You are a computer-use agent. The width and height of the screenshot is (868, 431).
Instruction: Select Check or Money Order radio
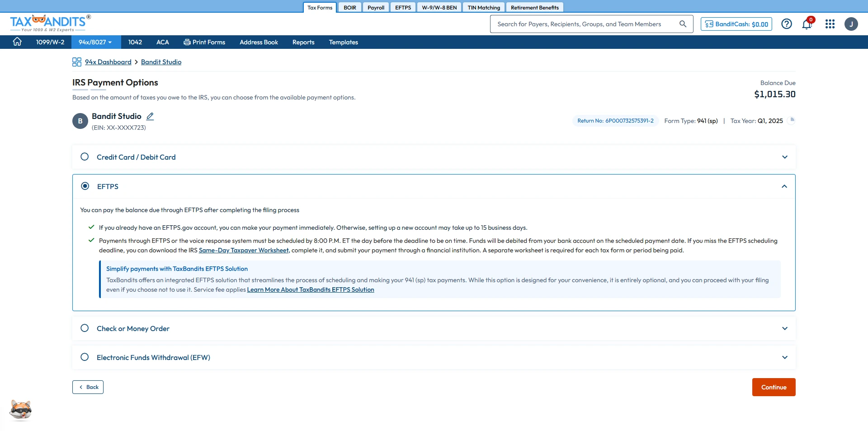click(x=85, y=328)
